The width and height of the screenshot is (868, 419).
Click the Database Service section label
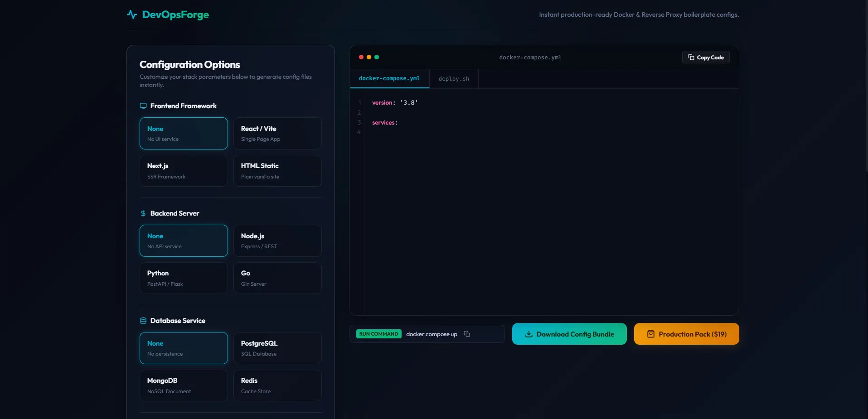tap(178, 321)
